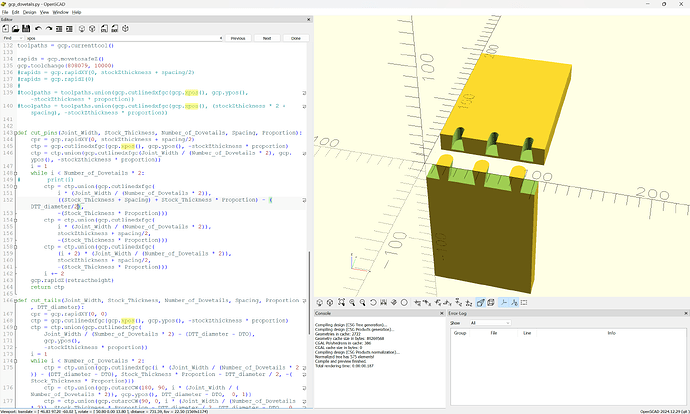Viewport: 690px width, 414px height.
Task: Open the Find mode dropdown
Action: click(12, 38)
